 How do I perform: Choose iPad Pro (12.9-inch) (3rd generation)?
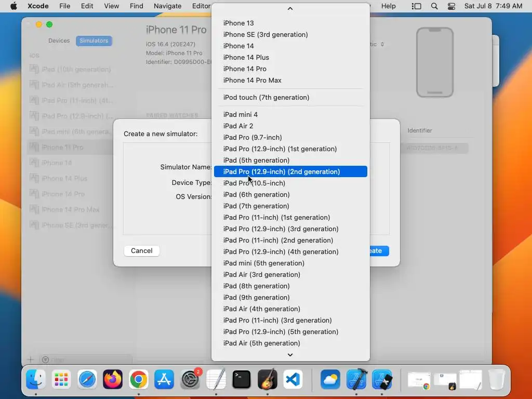(290, 229)
